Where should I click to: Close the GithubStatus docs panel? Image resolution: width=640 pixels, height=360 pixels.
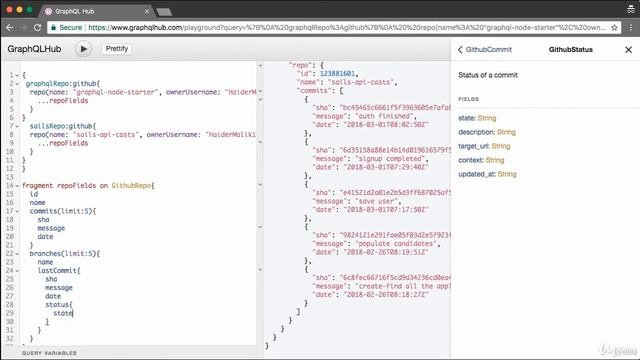(628, 50)
